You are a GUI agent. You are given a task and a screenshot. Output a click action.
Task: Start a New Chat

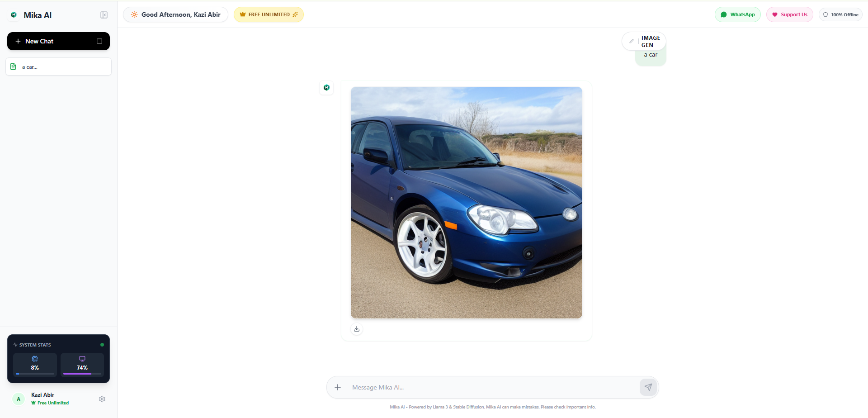click(x=58, y=41)
